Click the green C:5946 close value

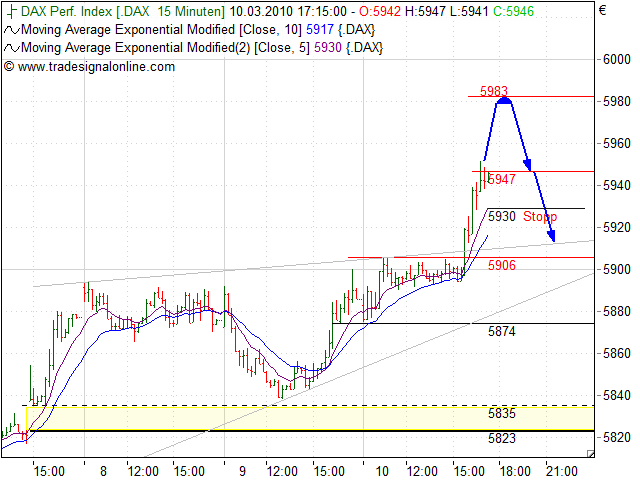(x=513, y=11)
